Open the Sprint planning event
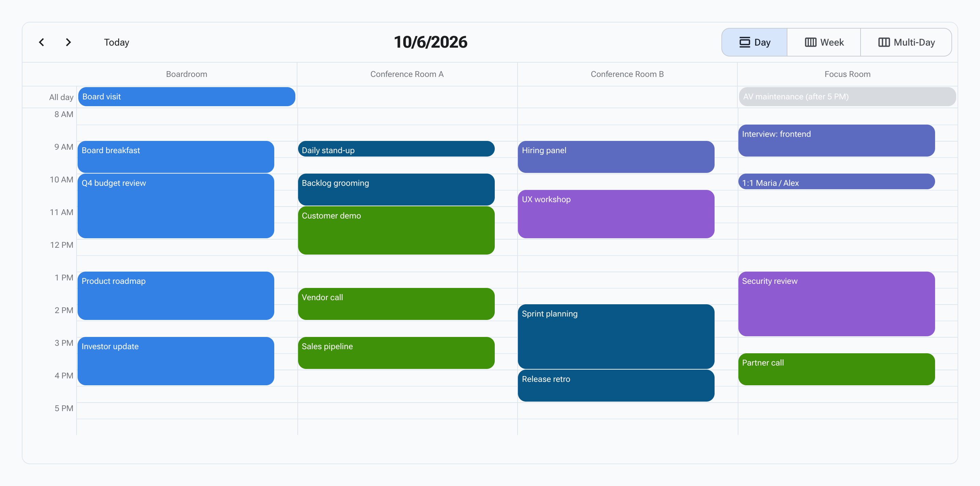The height and width of the screenshot is (486, 980). [616, 337]
